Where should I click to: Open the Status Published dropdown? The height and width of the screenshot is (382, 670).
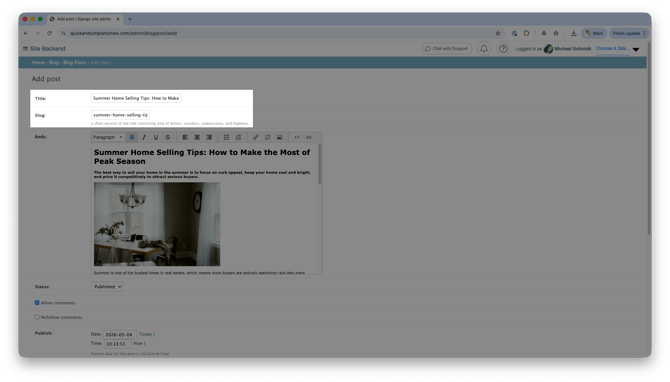[107, 287]
